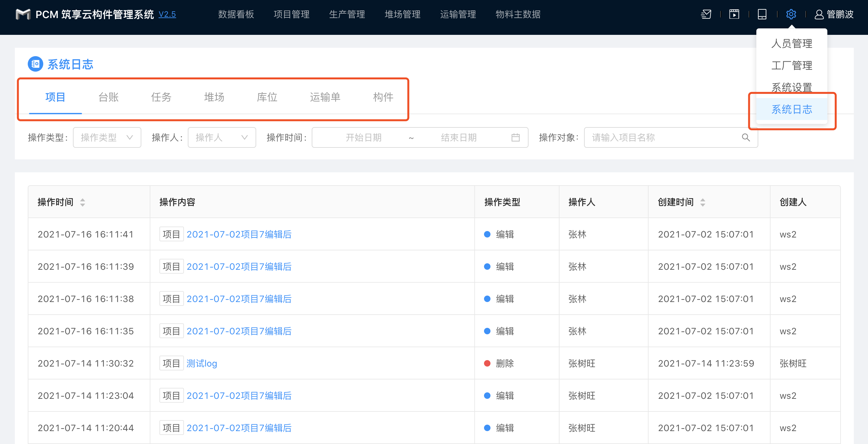Viewport: 868px width, 444px height.
Task: Click the PCM logo icon
Action: point(23,14)
